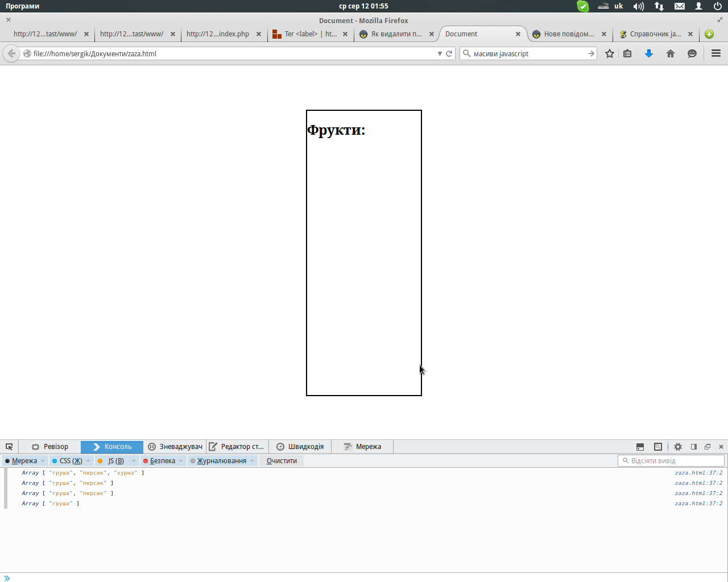The width and height of the screenshot is (728, 582).
Task: Switch to the Зневаджувач devtools tab
Action: (175, 447)
